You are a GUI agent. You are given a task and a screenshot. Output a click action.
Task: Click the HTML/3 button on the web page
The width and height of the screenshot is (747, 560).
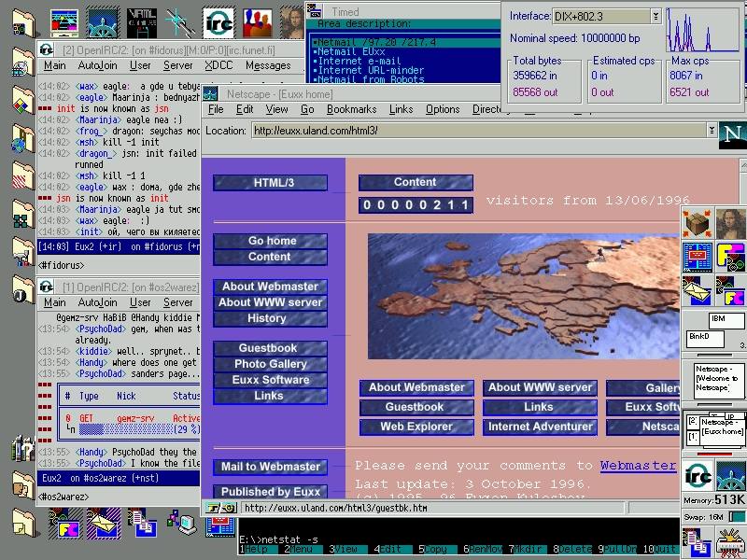(x=270, y=182)
